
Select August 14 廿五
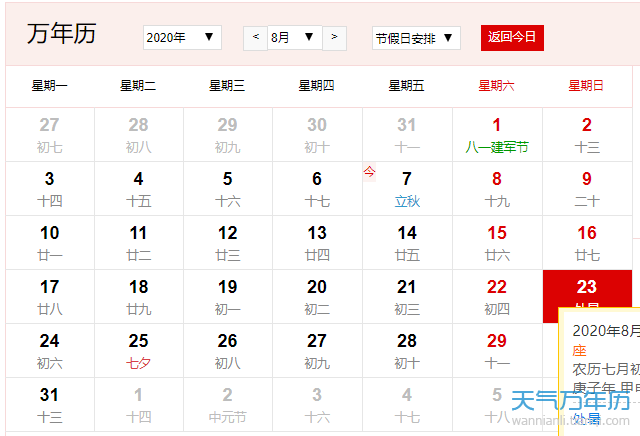[407, 243]
